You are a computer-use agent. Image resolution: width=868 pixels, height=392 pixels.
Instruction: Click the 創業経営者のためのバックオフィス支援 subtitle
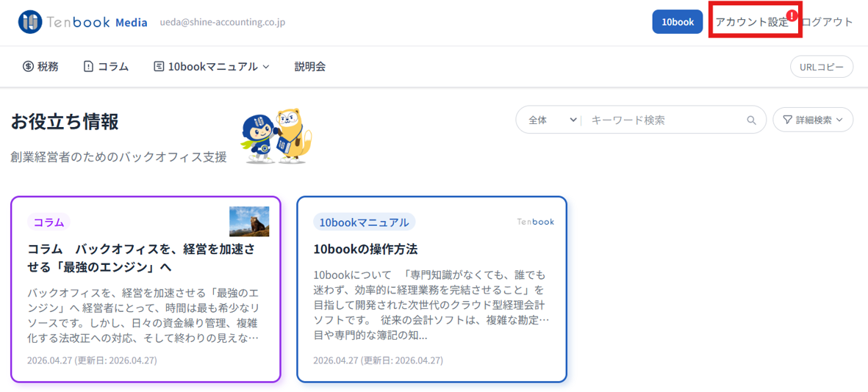pyautogui.click(x=118, y=158)
